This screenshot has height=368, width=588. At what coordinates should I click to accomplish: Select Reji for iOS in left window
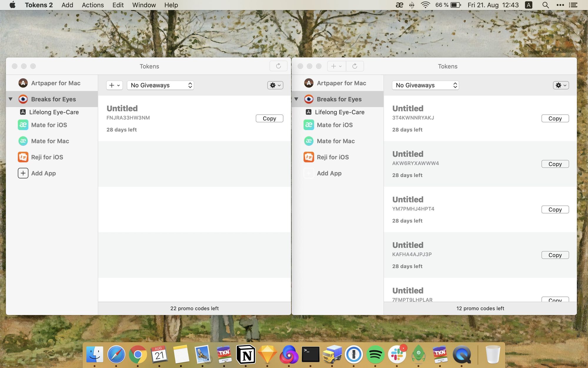[52, 157]
